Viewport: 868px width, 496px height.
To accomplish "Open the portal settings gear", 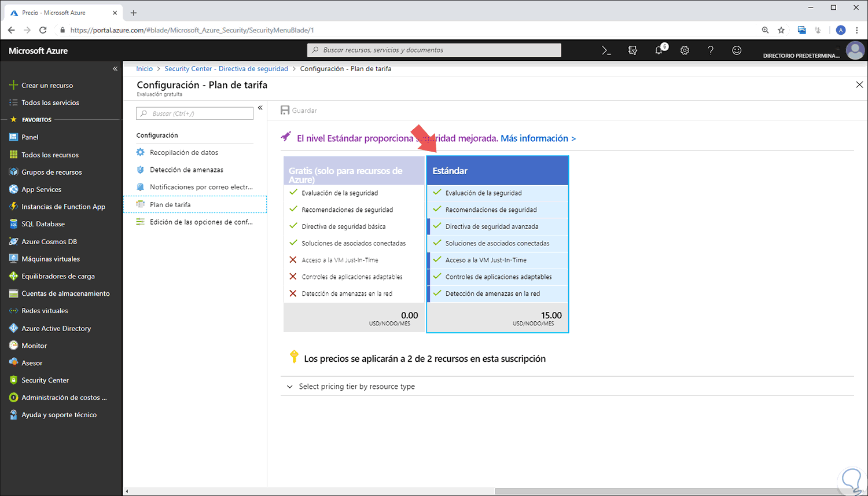I will pos(685,50).
